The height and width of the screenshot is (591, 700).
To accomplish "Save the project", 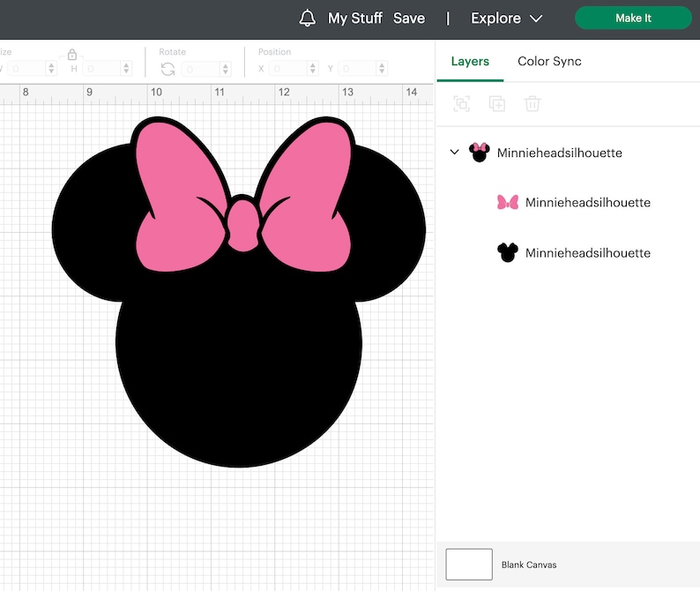I will [409, 19].
